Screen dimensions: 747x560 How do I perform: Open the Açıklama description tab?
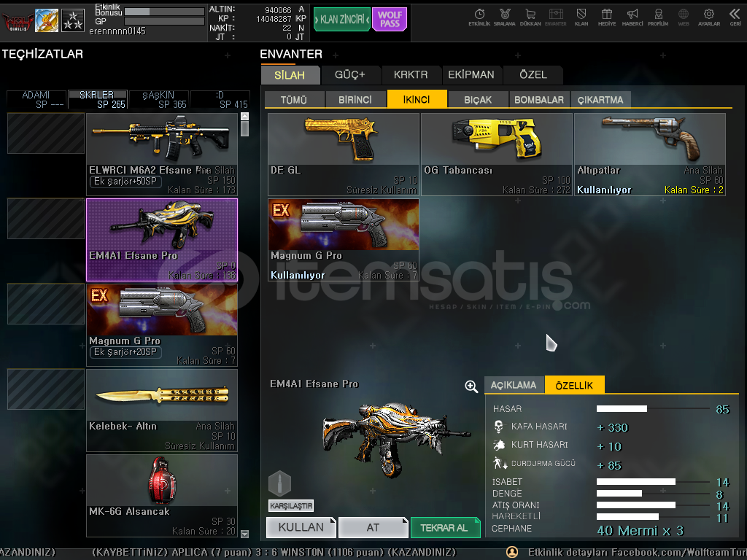click(x=514, y=385)
